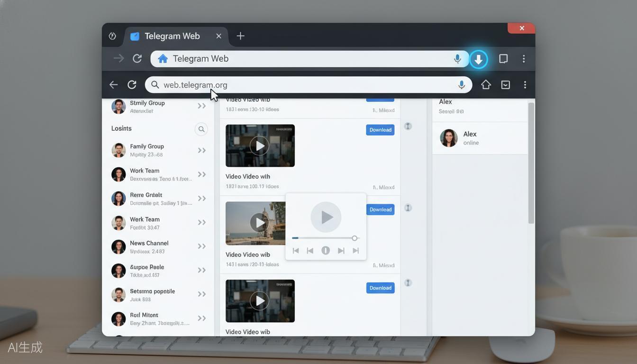This screenshot has width=637, height=364.
Task: Switch to the Telegram Web tab
Action: point(176,36)
